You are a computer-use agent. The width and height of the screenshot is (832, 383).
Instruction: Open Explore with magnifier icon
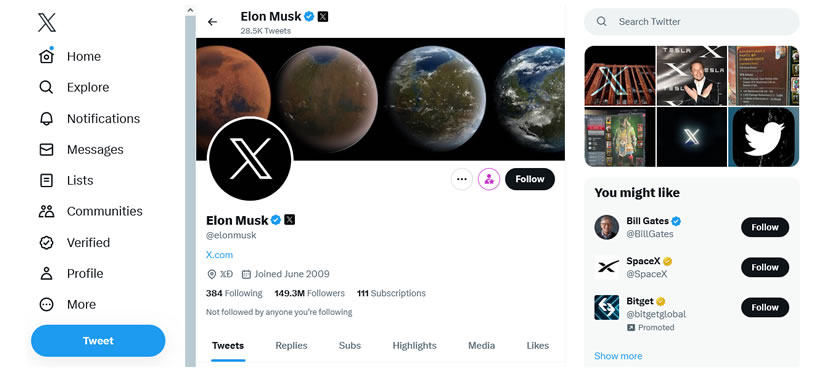point(47,87)
